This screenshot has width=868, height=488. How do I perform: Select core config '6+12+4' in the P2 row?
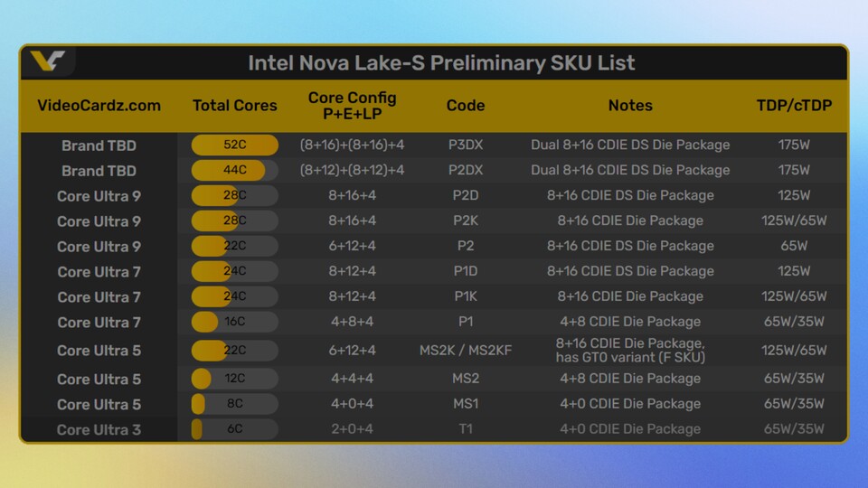coord(352,246)
